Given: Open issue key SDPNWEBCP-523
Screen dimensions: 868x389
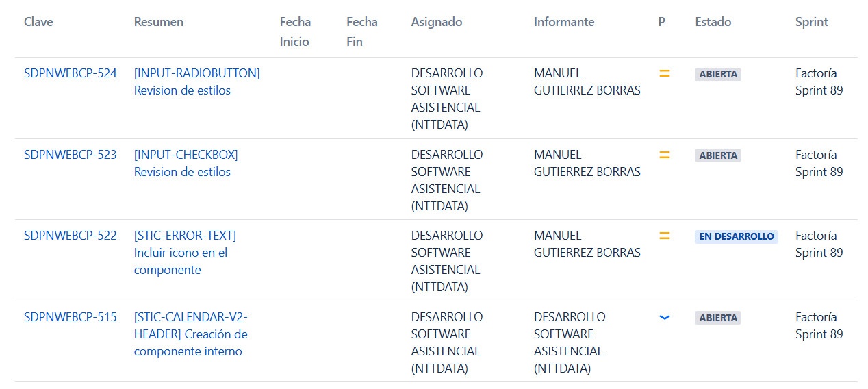Looking at the screenshot, I should pos(71,155).
